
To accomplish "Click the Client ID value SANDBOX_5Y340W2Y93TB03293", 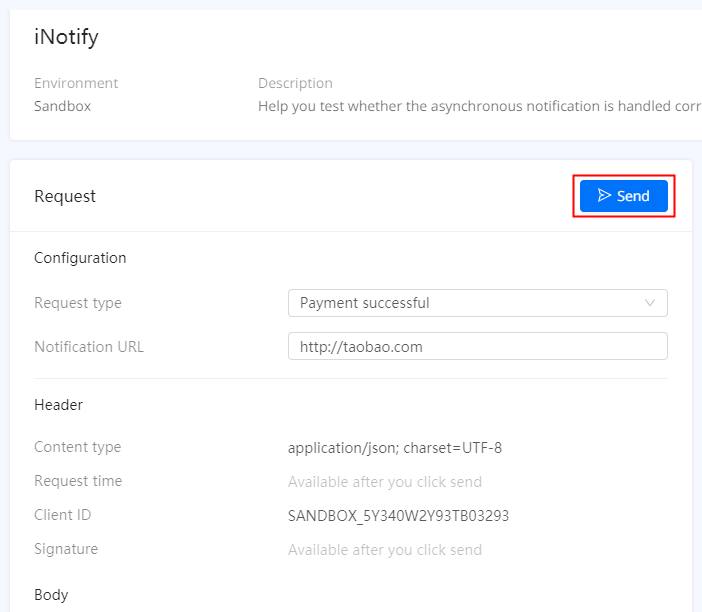I will click(x=398, y=516).
